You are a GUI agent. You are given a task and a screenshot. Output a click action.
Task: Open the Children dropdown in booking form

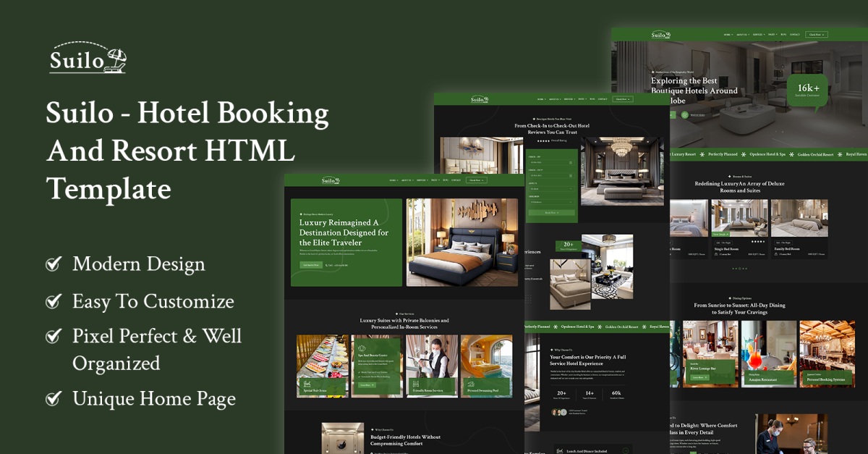551,201
